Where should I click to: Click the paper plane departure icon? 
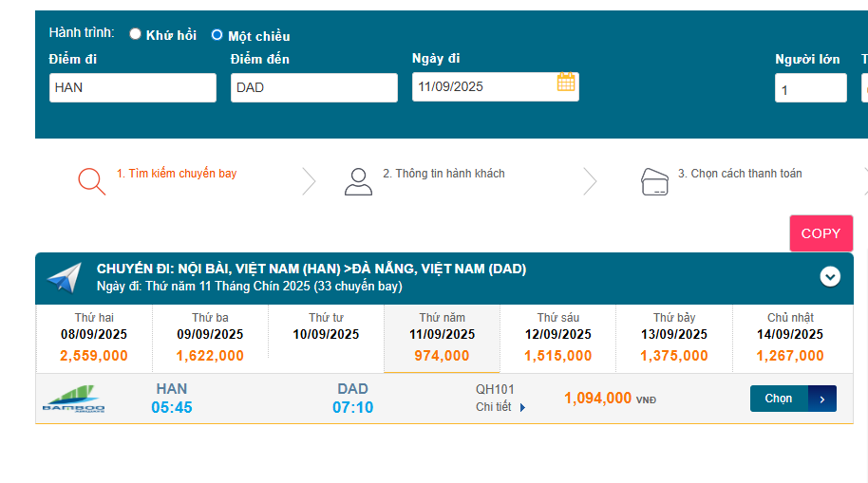point(65,278)
